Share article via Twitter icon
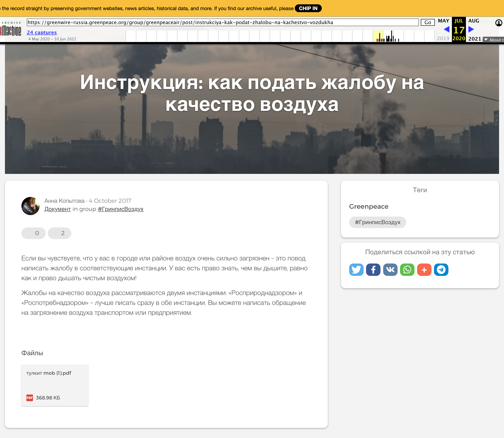This screenshot has width=504, height=438. pos(356,270)
